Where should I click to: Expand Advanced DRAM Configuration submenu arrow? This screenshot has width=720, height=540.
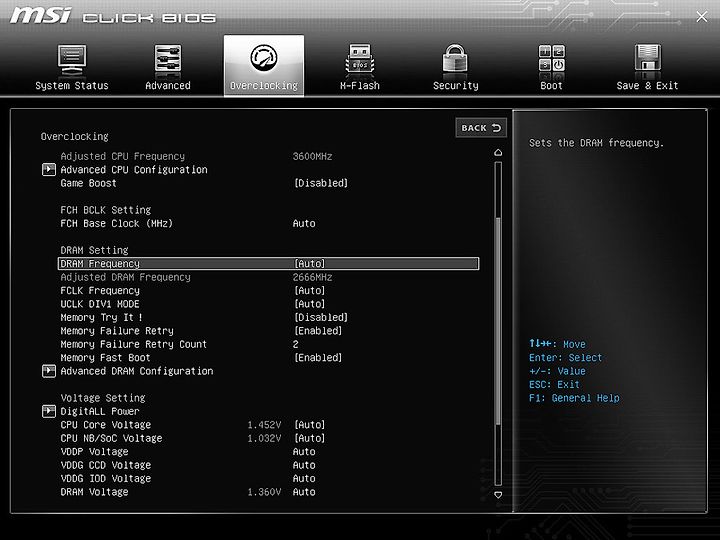pos(49,371)
